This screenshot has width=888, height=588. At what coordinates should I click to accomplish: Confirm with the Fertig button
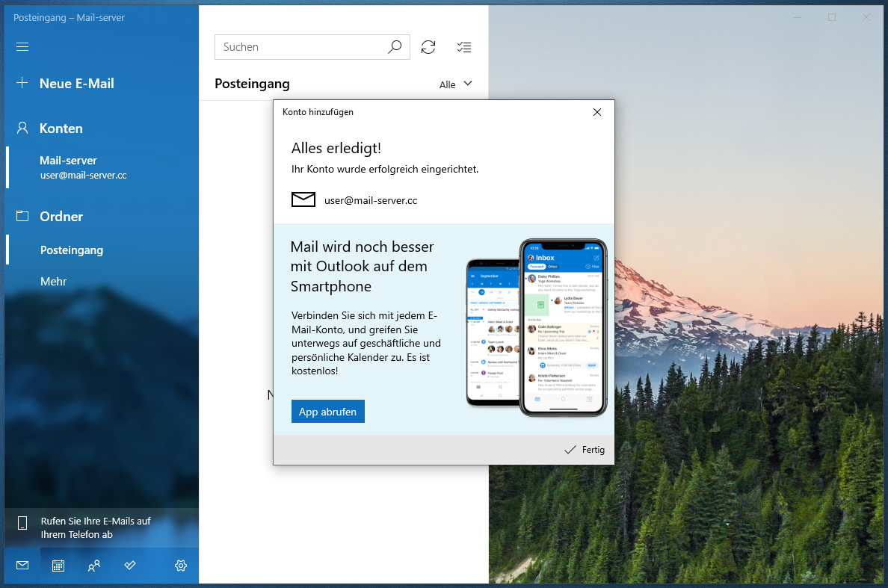[585, 450]
